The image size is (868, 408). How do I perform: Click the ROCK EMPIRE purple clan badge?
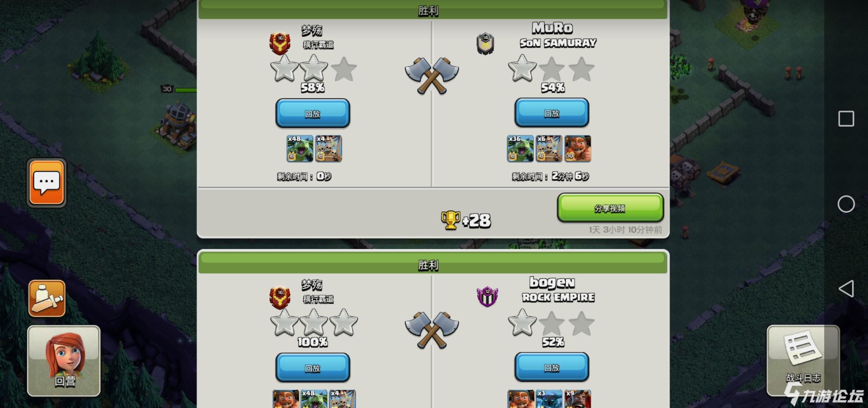(x=487, y=297)
